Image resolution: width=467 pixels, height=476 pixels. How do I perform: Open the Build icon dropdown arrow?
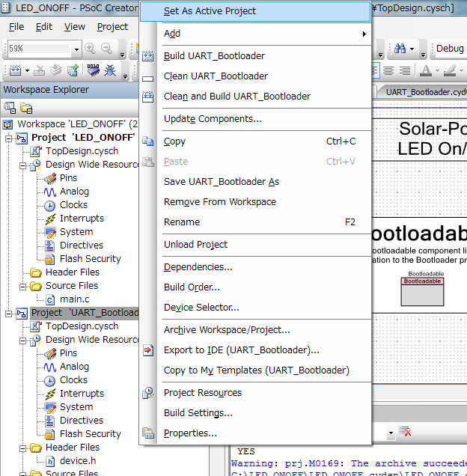click(28, 71)
